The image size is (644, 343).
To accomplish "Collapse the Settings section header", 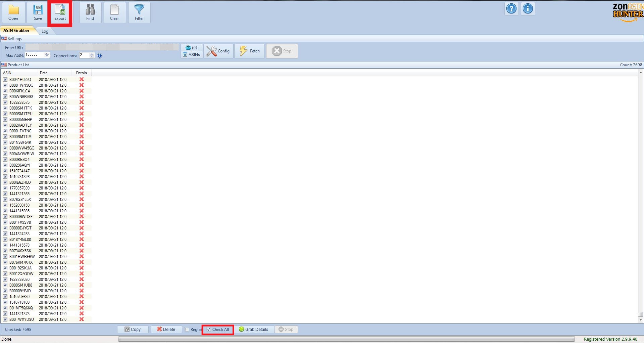I will 322,39.
